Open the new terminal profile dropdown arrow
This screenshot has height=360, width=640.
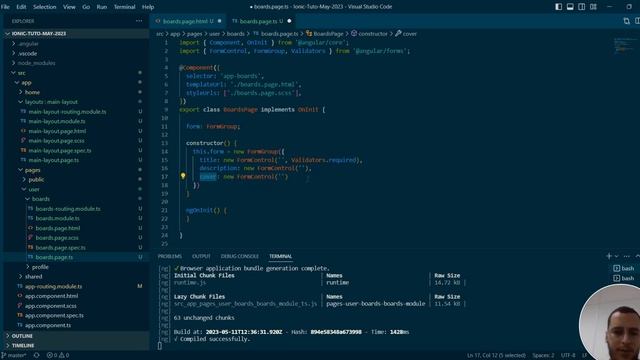[x=616, y=256]
